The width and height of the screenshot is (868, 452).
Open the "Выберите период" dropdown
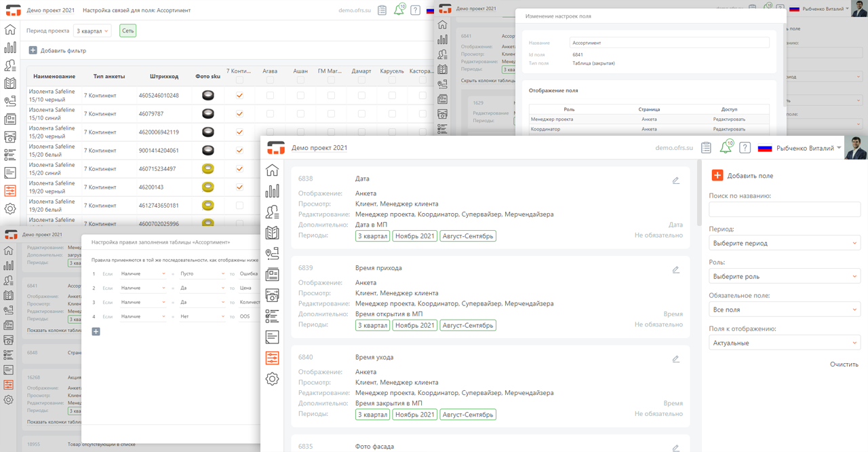point(784,243)
